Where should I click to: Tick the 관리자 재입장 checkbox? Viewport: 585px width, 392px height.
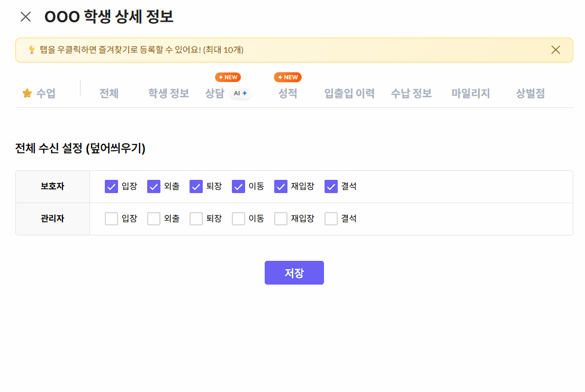(281, 219)
